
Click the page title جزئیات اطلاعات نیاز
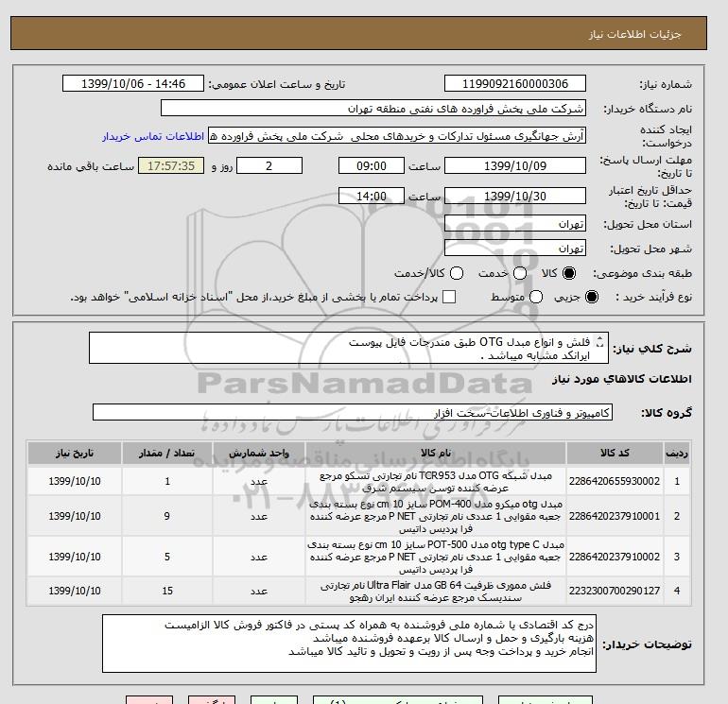(x=634, y=34)
